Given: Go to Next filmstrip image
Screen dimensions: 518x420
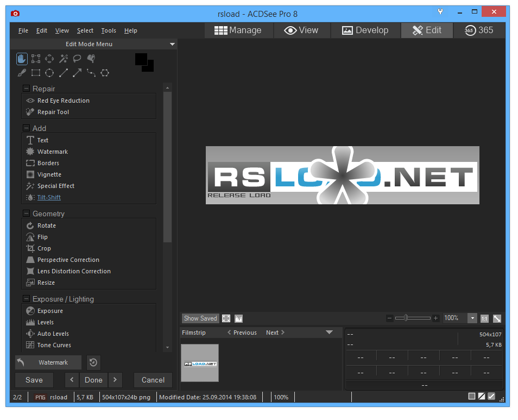Looking at the screenshot, I should tap(275, 333).
